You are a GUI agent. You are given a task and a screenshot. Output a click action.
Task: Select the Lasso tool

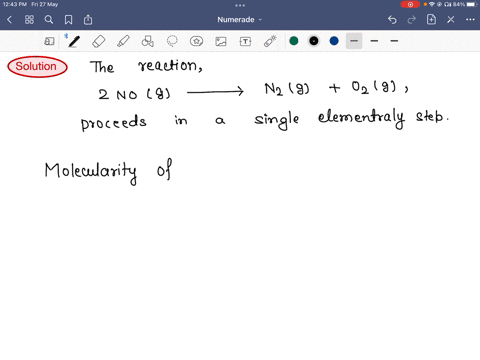pos(172,41)
